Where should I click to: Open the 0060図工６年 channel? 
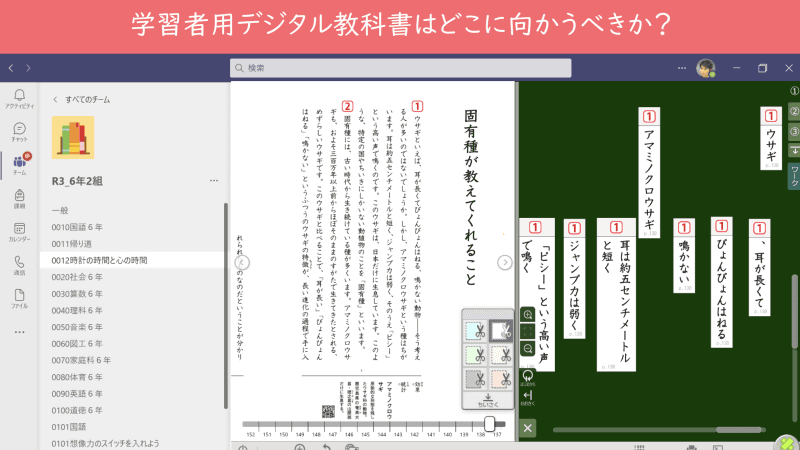77,344
